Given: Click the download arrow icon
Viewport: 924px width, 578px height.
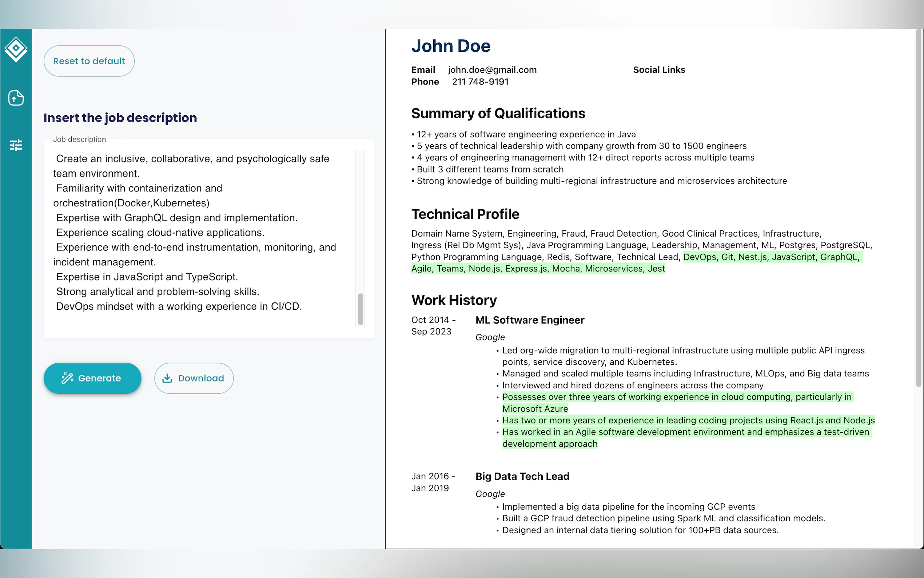Looking at the screenshot, I should [167, 378].
